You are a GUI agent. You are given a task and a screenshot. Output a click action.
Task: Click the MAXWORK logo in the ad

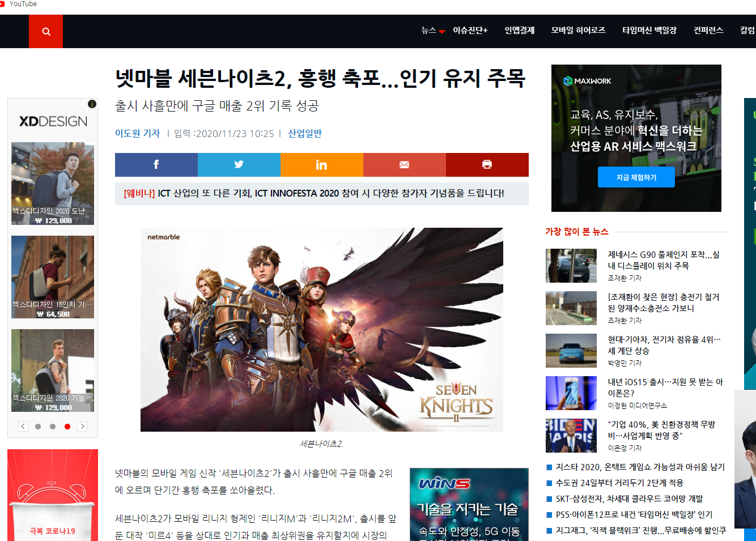[x=587, y=81]
